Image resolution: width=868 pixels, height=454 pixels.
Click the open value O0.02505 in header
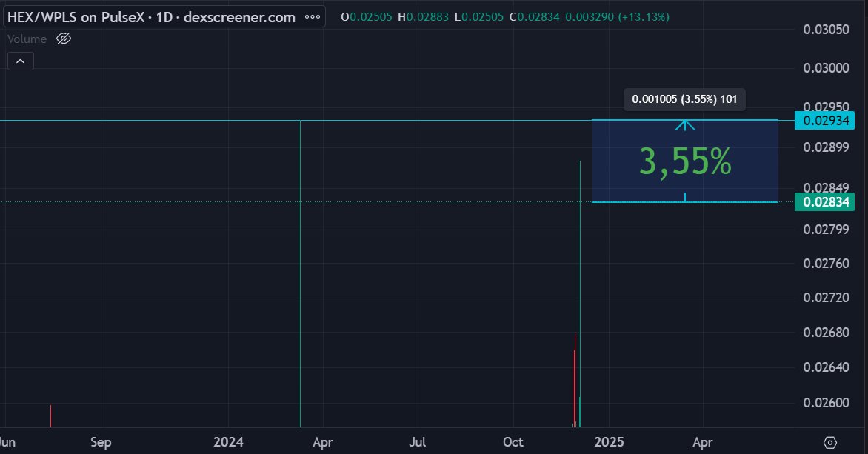click(367, 17)
